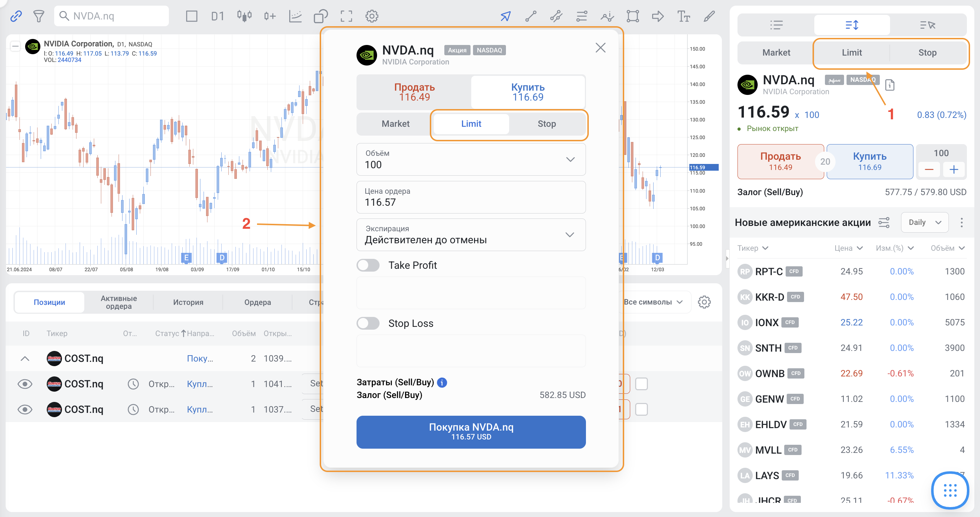Switch to the История tab

(188, 302)
